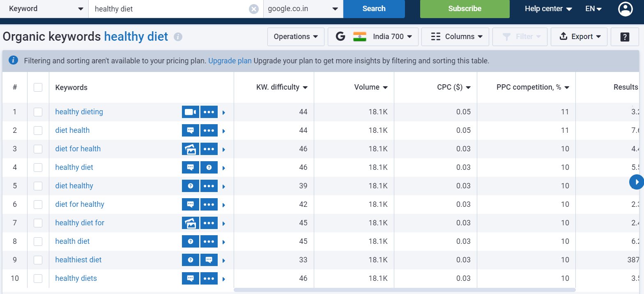Click the horizontal scrollbar under the table
Viewport: 644px width, 294px height.
(405, 290)
